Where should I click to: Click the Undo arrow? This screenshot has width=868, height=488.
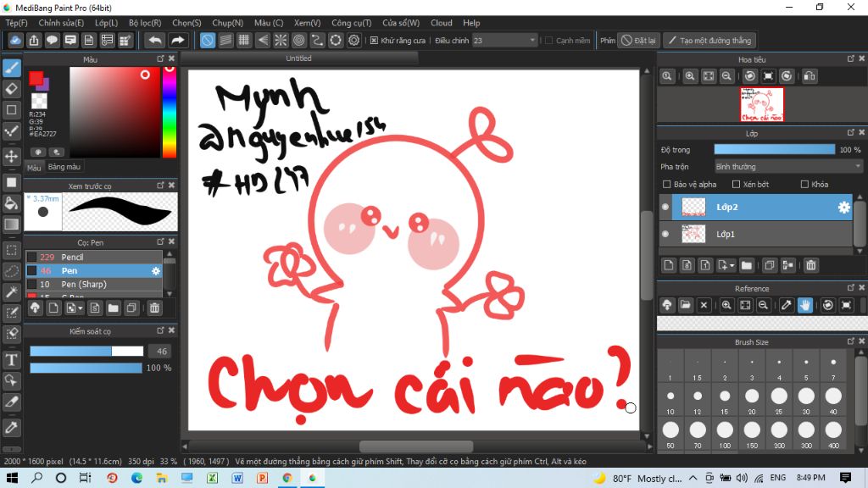[x=155, y=41]
